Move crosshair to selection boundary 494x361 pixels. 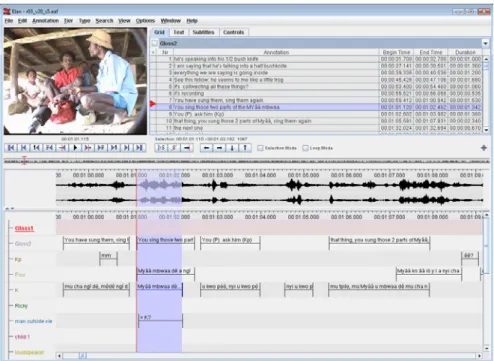187,148
